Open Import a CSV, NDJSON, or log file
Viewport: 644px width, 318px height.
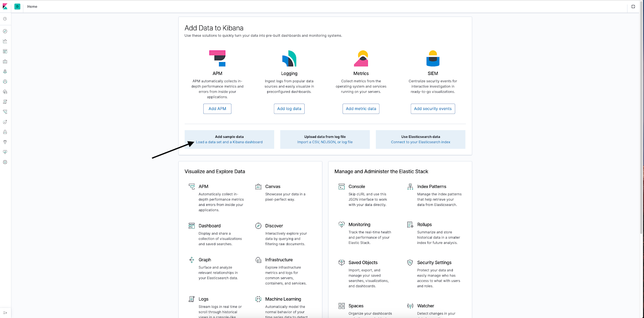(x=325, y=142)
